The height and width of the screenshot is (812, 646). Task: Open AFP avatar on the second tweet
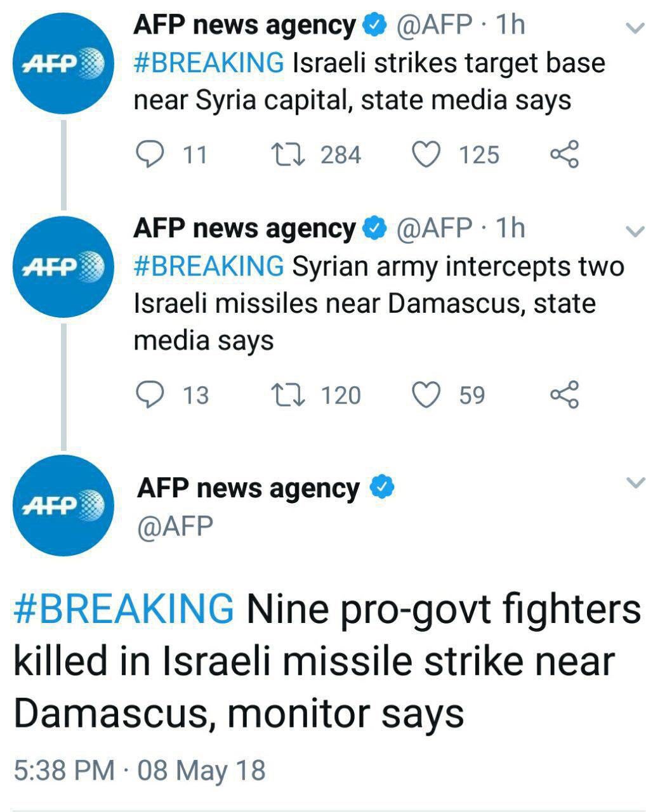63,266
